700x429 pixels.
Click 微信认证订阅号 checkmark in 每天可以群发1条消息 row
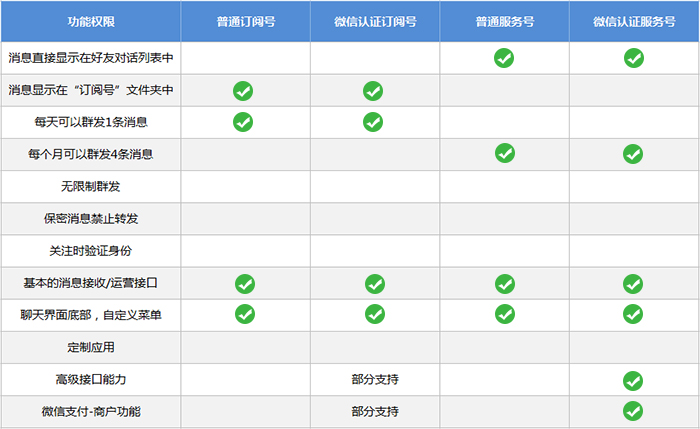[x=373, y=122]
